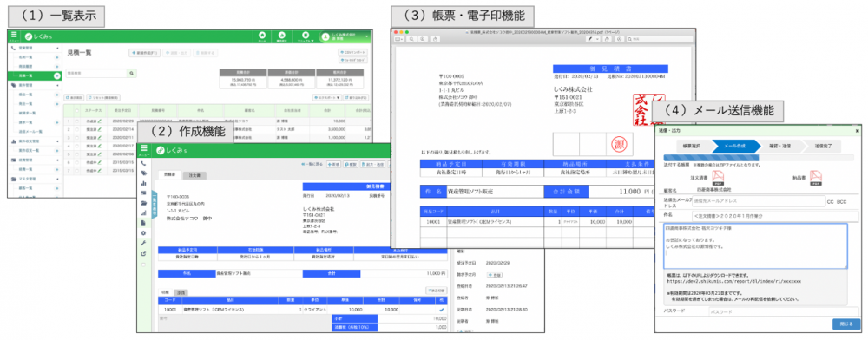Viewport: 868px width, 340px height.
Task: Click the edit pencil in list row 2
Action: [100, 129]
